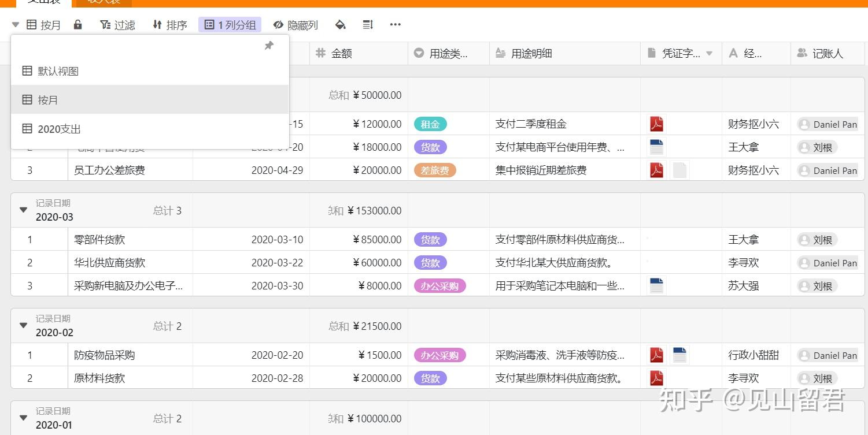Open the 排序 sort tool
This screenshot has height=435, width=868.
169,25
